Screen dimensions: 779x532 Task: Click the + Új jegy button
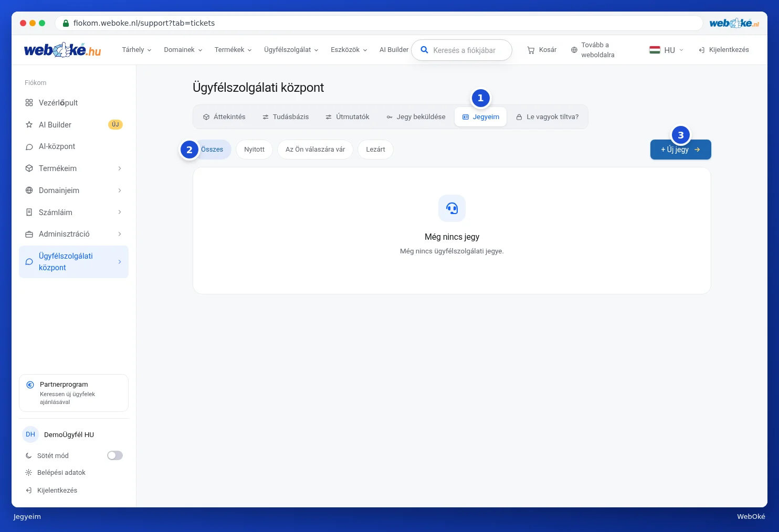click(681, 150)
